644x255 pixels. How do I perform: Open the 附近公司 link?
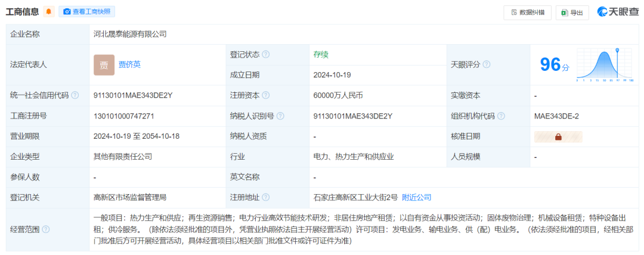(416, 198)
